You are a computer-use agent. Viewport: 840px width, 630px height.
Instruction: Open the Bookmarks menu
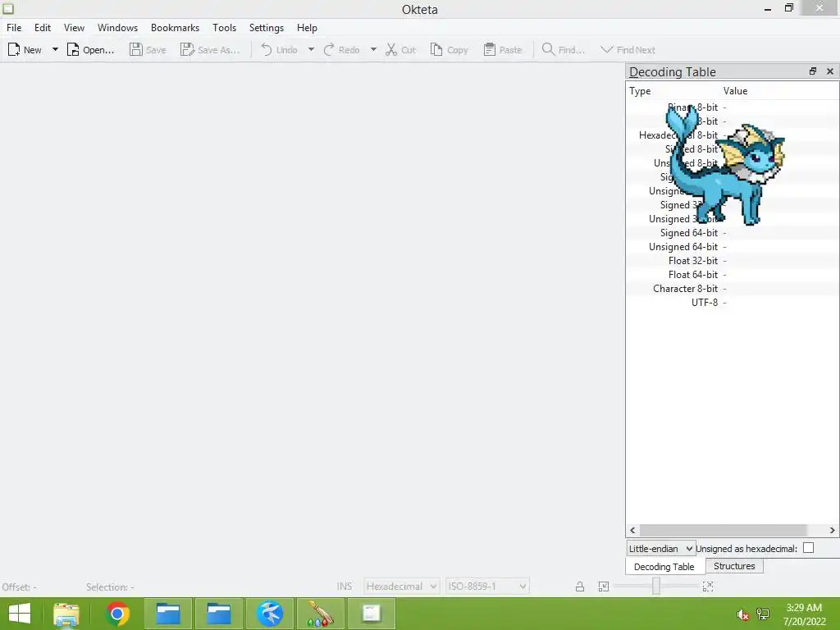pyautogui.click(x=175, y=28)
